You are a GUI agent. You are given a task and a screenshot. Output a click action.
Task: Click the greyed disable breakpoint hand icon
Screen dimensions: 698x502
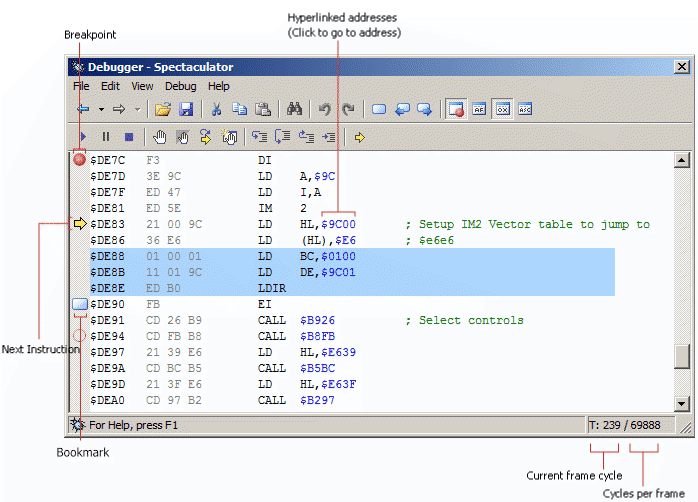[183, 137]
